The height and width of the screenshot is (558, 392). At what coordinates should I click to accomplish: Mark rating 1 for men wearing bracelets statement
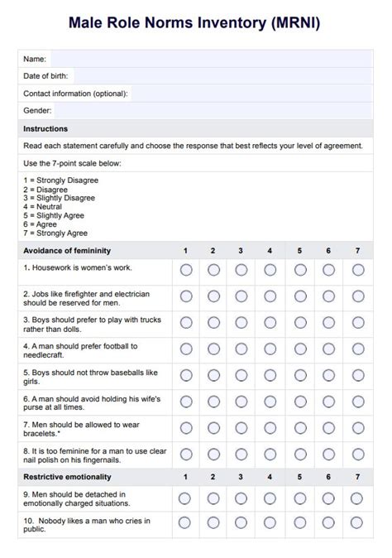point(186,428)
